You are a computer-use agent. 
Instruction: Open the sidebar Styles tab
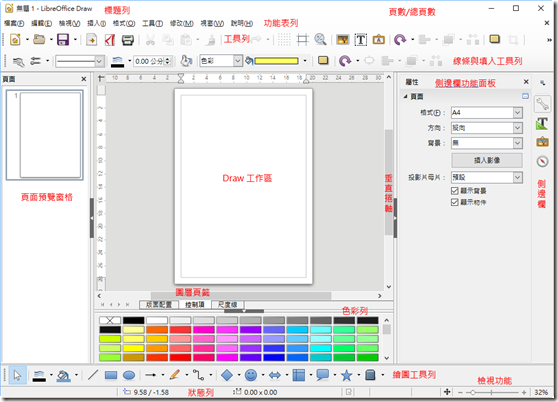click(x=542, y=123)
